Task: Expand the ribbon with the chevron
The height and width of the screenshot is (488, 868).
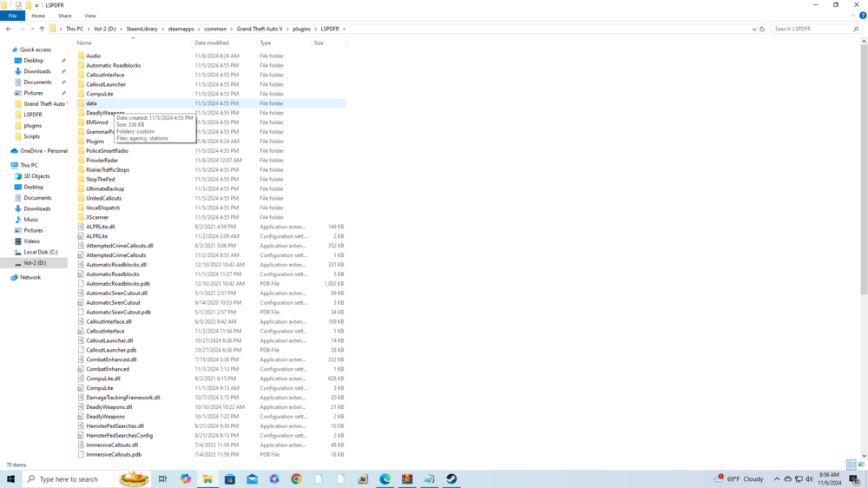Action: (853, 16)
